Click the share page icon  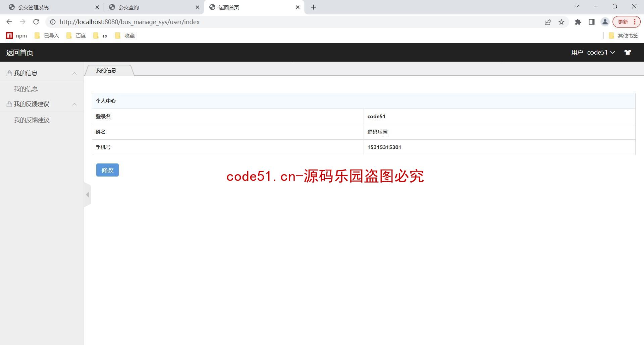coord(548,22)
